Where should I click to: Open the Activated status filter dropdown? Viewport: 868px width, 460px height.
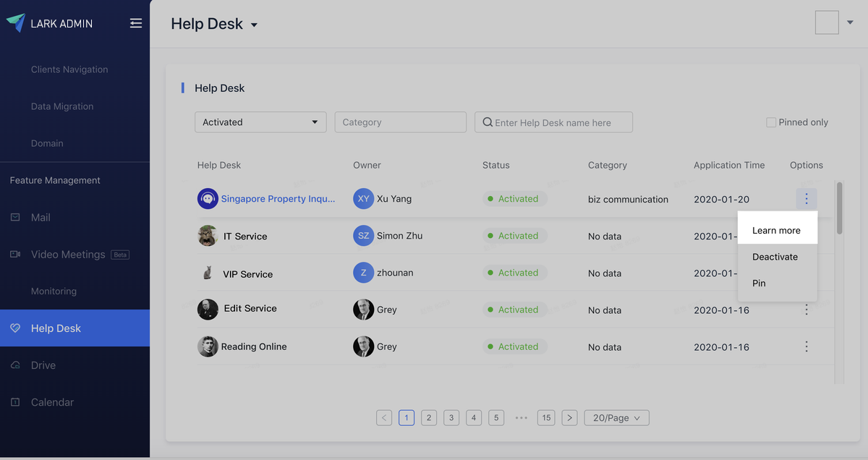click(x=260, y=122)
